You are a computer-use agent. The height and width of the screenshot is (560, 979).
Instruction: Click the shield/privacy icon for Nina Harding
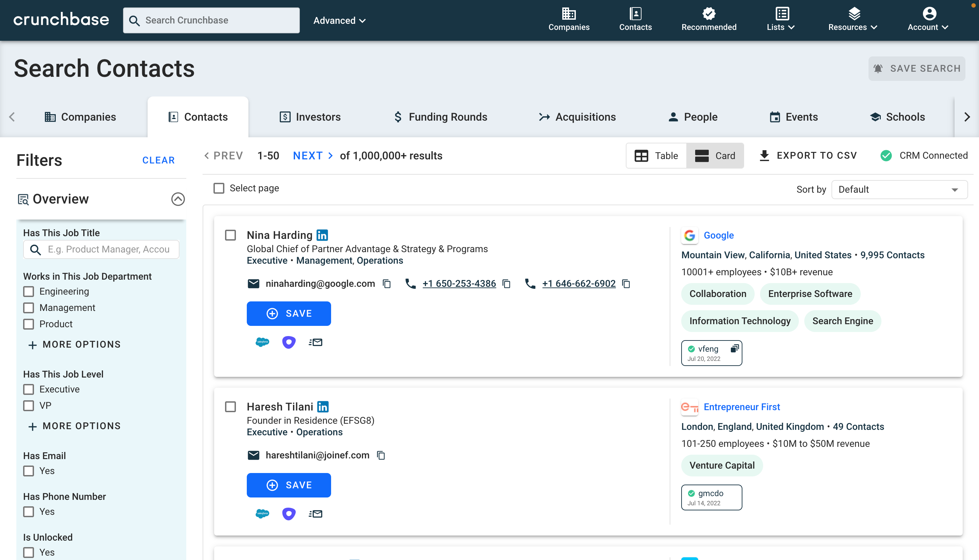pyautogui.click(x=288, y=342)
